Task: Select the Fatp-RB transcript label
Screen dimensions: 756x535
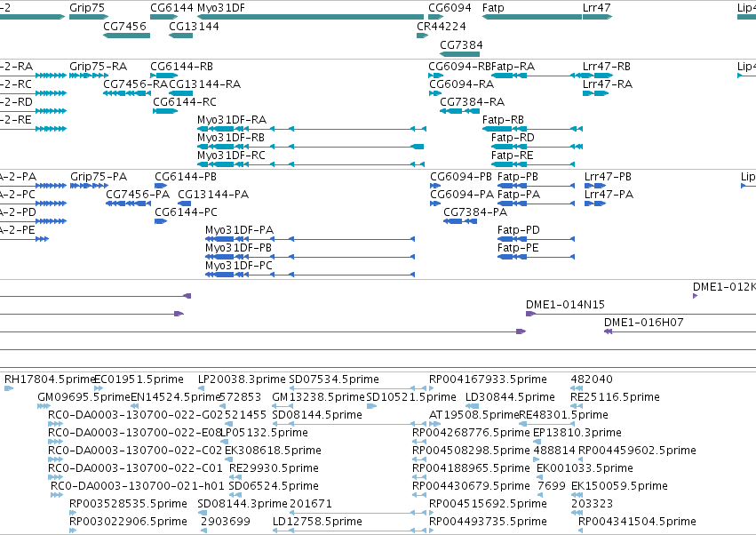Action: click(x=503, y=120)
